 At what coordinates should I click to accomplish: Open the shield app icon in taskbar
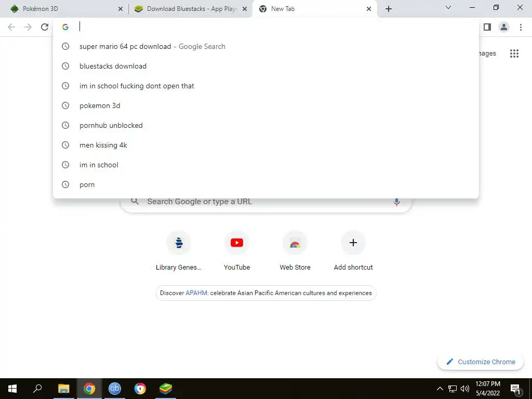click(140, 389)
